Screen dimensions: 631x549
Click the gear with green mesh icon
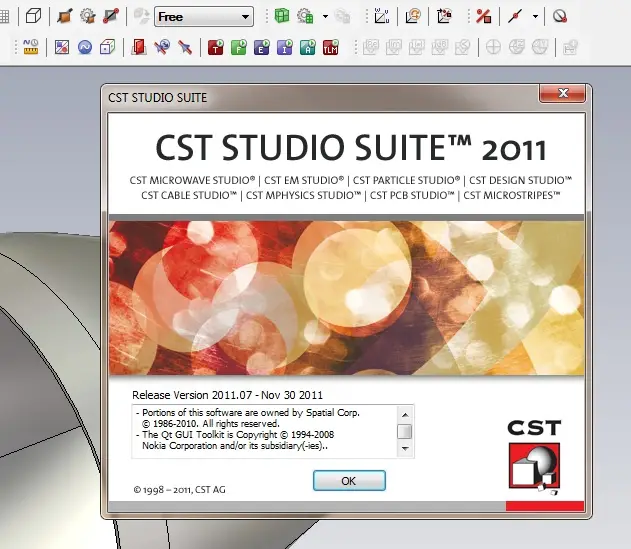click(305, 17)
